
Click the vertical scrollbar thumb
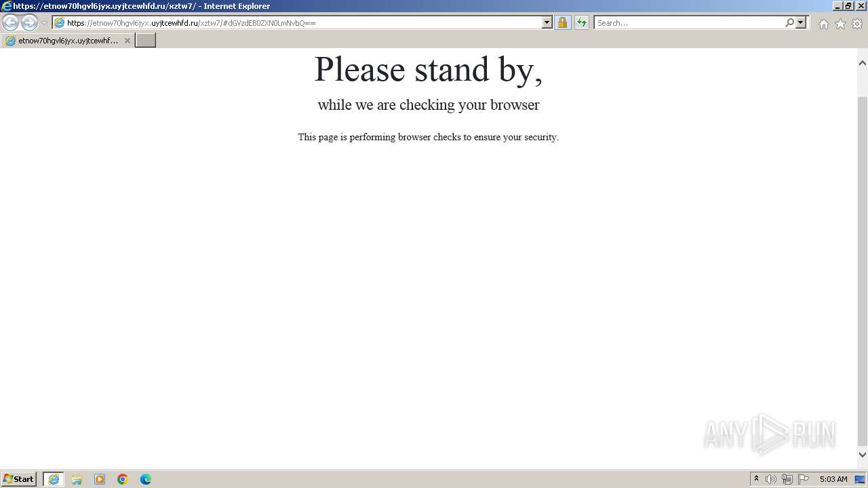coord(863,271)
